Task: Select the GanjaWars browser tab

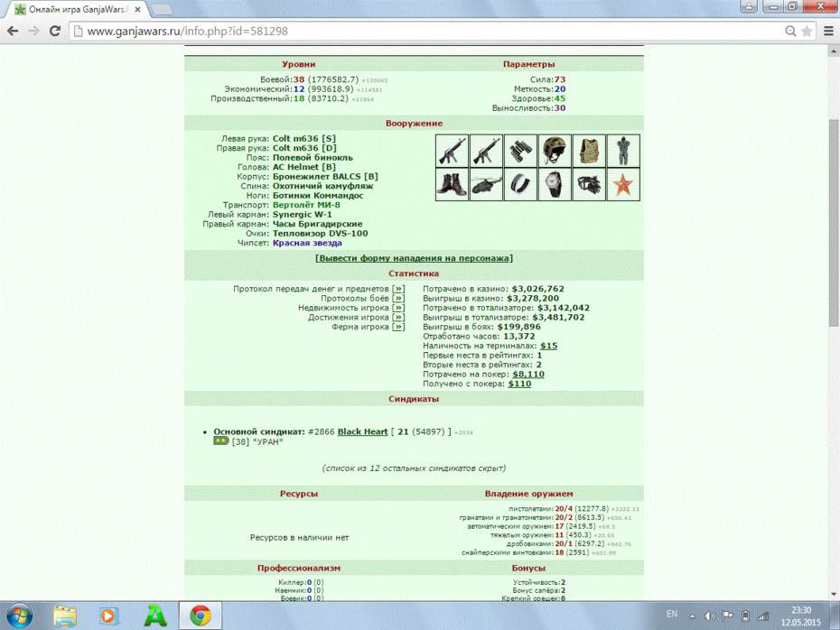Action: [x=78, y=10]
